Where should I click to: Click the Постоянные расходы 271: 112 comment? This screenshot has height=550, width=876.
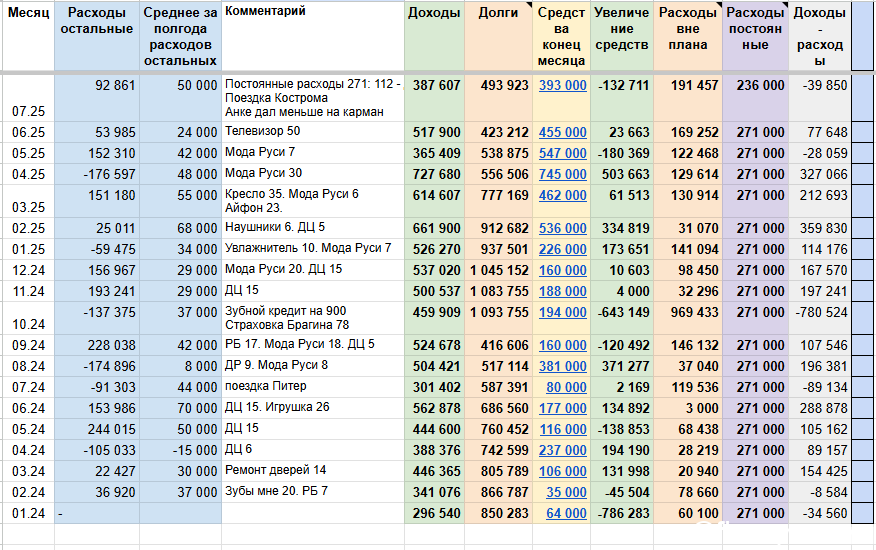313,98
